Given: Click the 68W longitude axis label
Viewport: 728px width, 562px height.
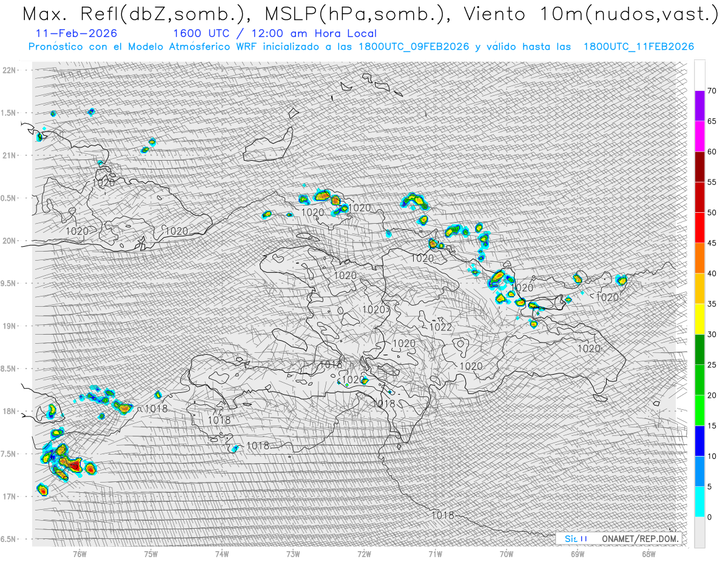Looking at the screenshot, I should [649, 554].
